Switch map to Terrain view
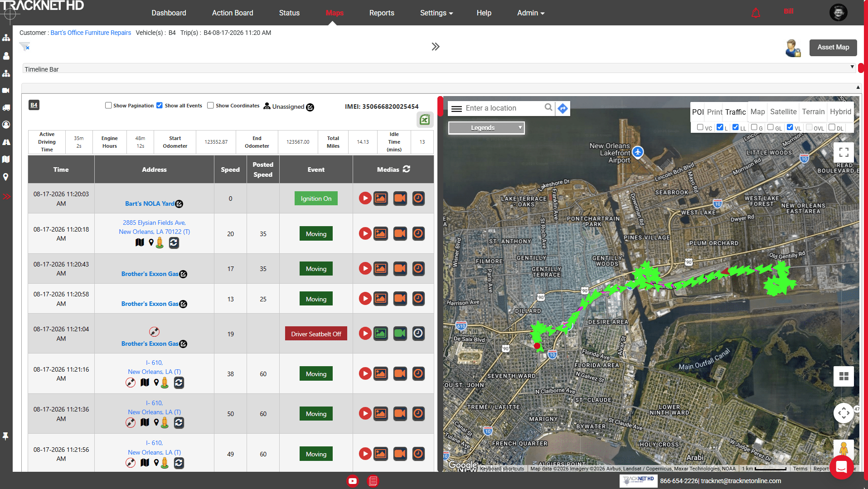The image size is (868, 489). (813, 112)
